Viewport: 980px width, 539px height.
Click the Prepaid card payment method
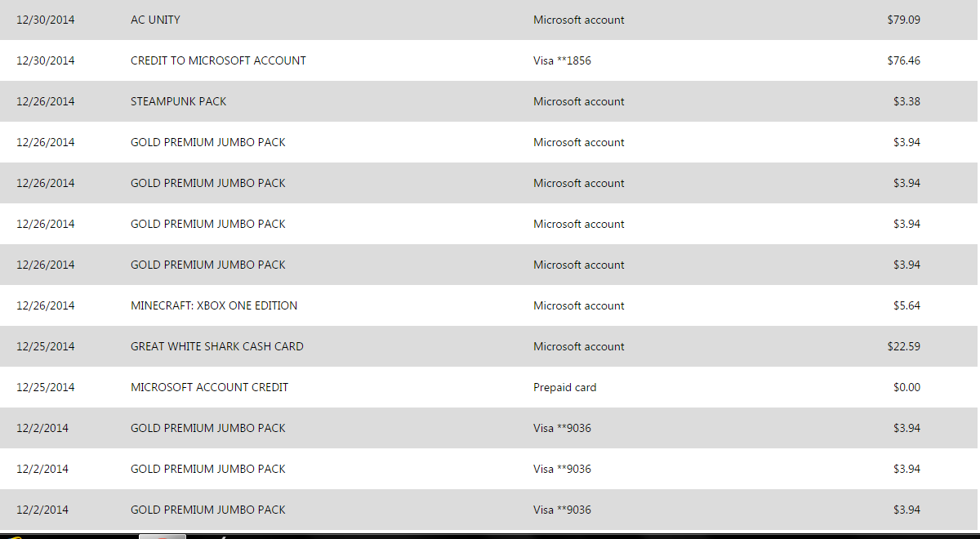[x=564, y=387]
